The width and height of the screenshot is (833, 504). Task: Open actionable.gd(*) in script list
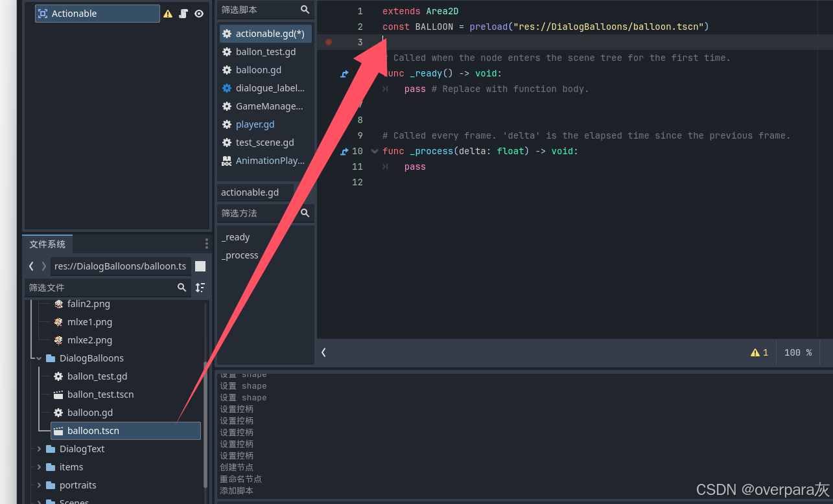pyautogui.click(x=265, y=34)
